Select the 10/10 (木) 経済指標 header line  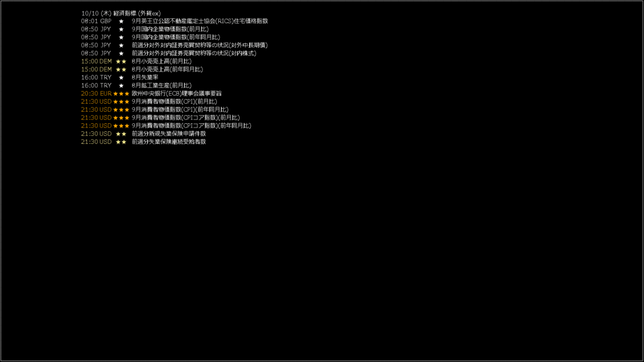click(x=121, y=13)
